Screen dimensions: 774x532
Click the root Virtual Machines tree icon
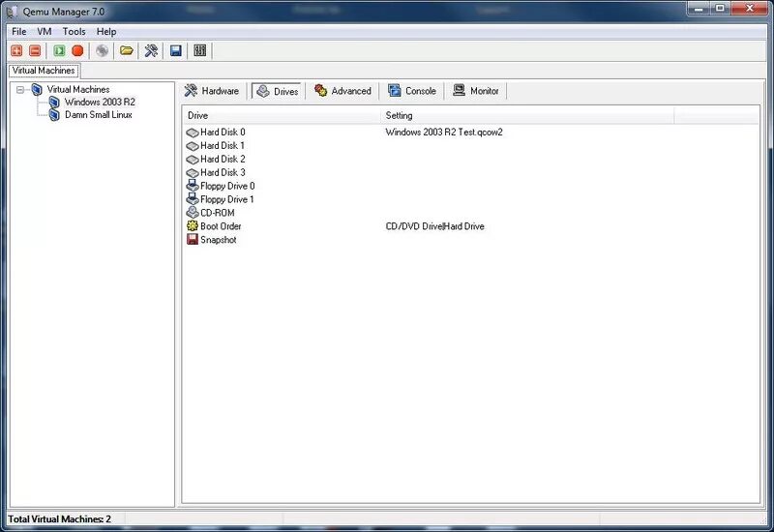[37, 89]
